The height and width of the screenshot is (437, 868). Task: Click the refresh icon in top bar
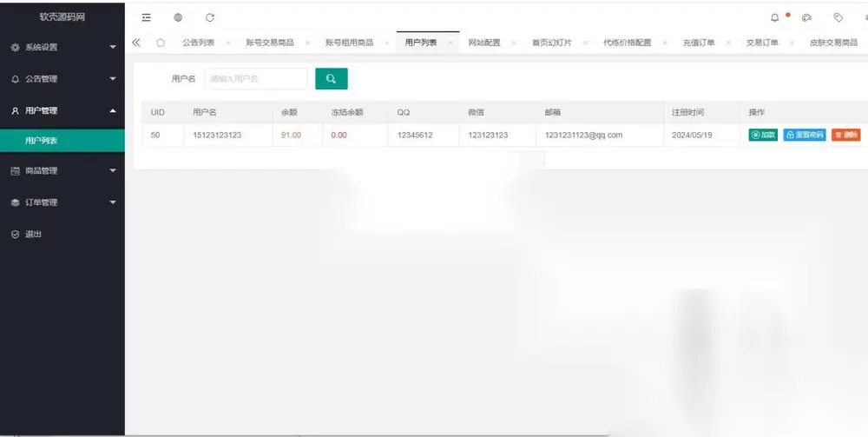(x=210, y=17)
